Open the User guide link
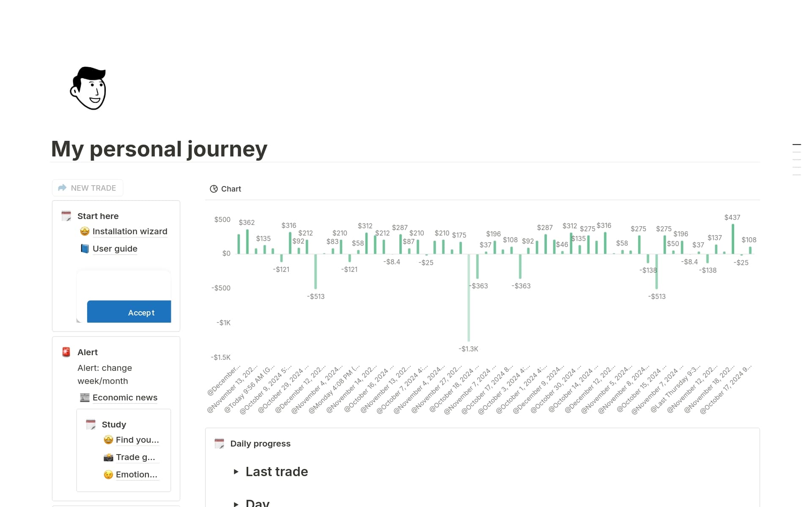 coord(115,249)
